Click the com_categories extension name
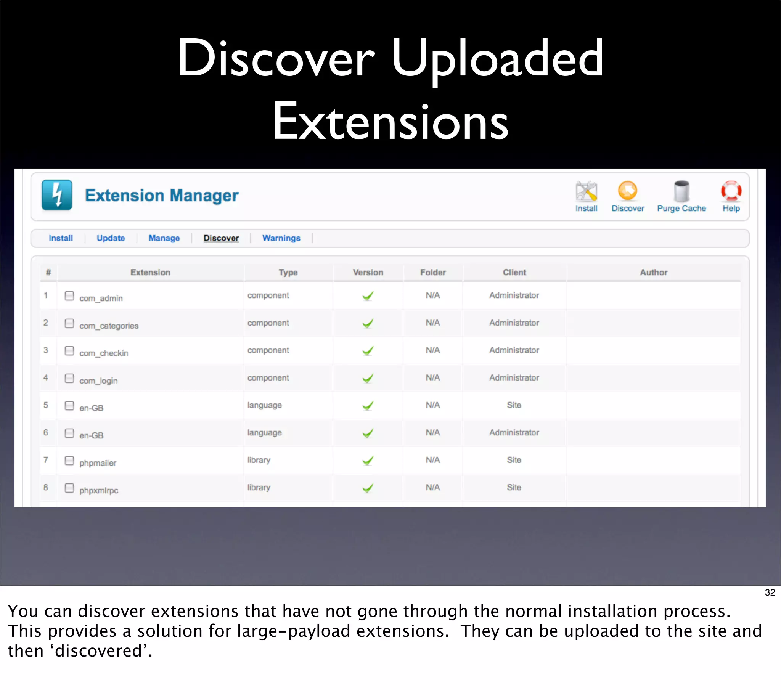 tap(109, 326)
